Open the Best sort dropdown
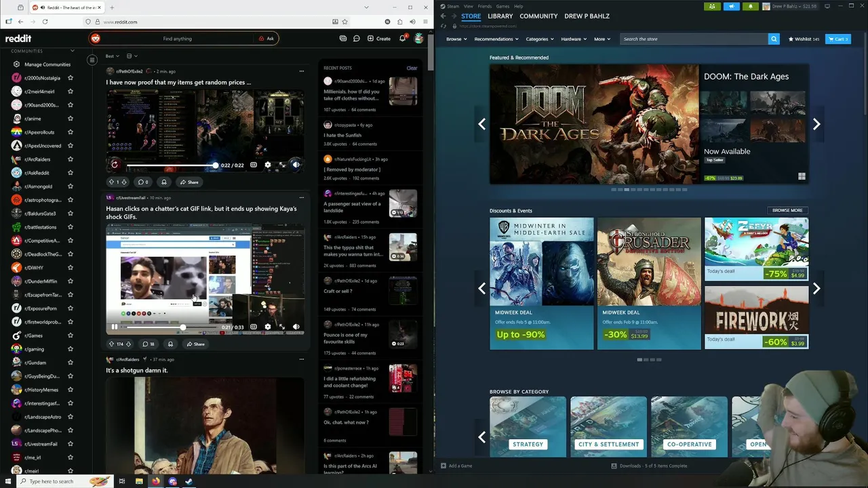868x488 pixels. (x=113, y=56)
